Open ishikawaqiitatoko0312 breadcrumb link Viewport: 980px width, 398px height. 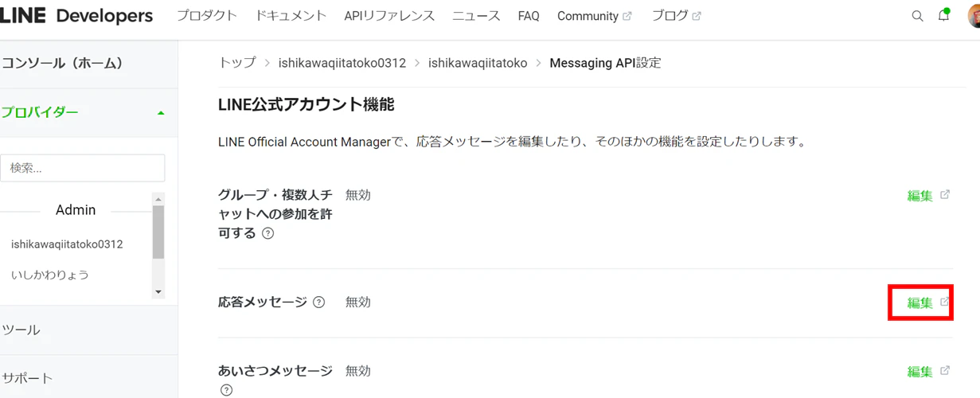[x=342, y=63]
